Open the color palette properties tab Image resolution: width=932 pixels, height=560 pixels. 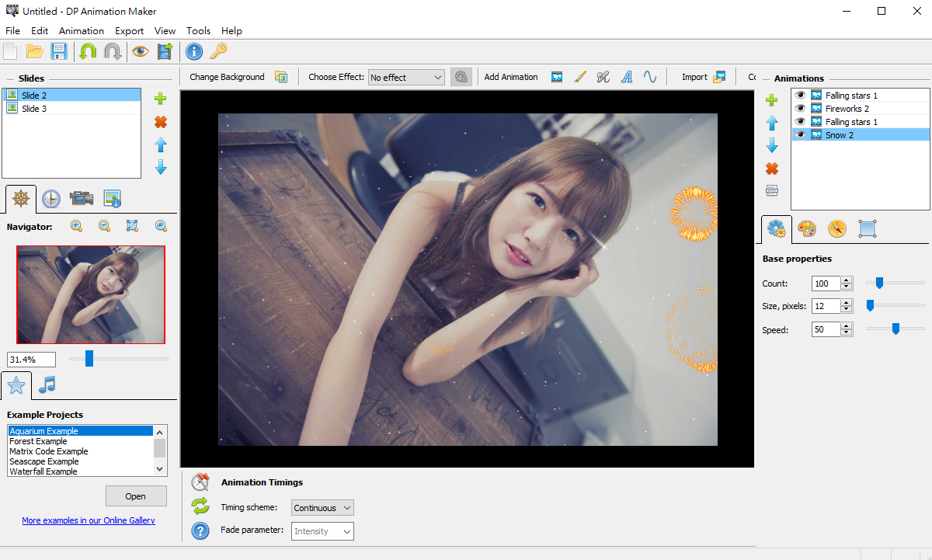click(x=807, y=228)
